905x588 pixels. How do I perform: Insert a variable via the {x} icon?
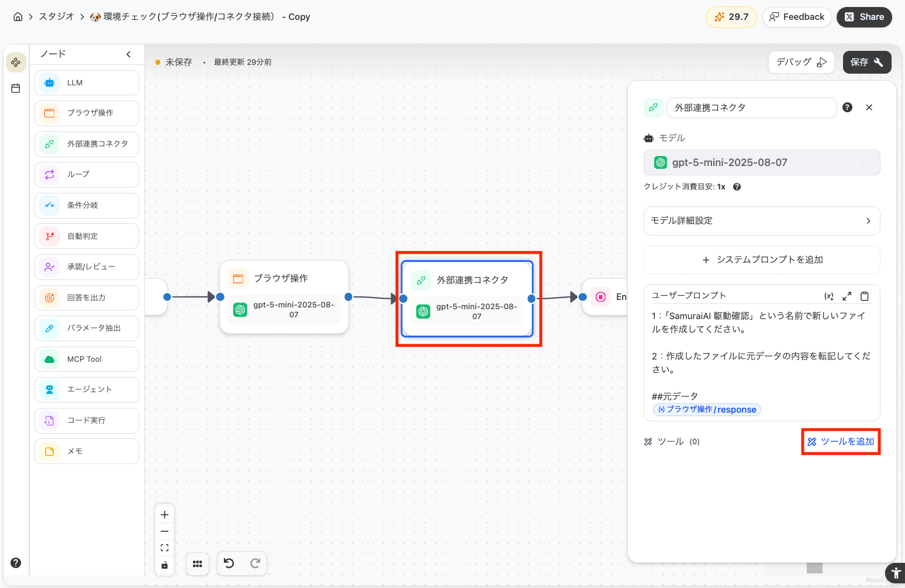[x=829, y=296]
